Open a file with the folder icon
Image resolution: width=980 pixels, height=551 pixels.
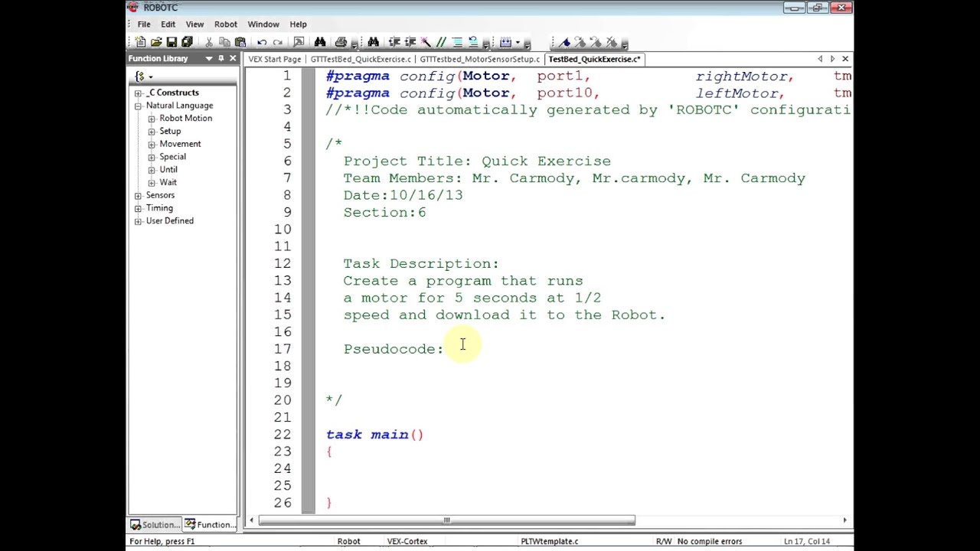[156, 42]
